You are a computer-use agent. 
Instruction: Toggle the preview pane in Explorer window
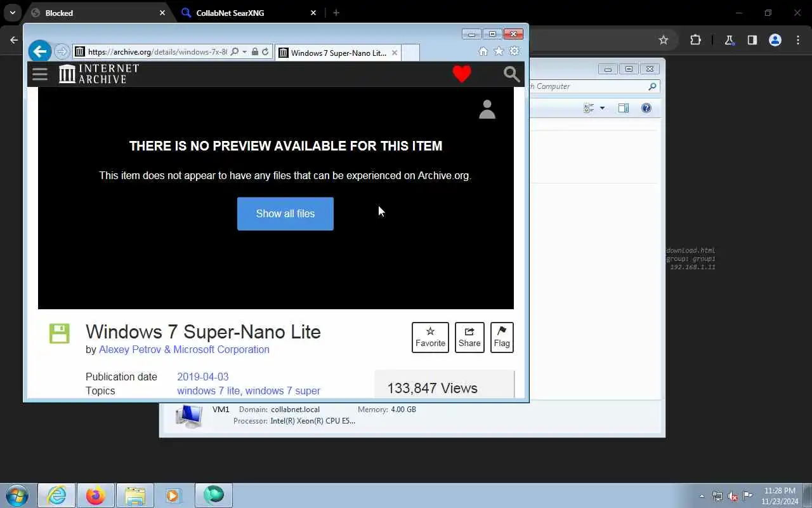624,108
